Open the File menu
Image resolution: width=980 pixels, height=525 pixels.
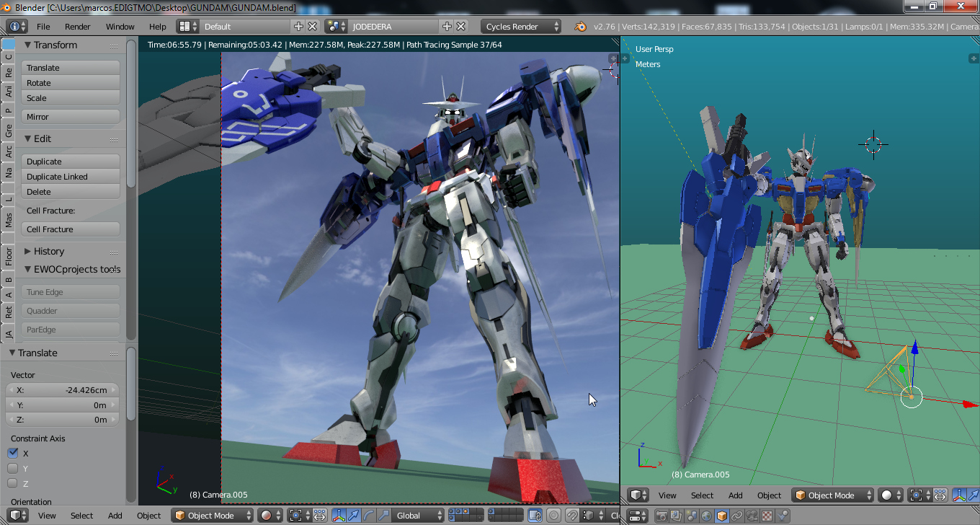click(43, 27)
